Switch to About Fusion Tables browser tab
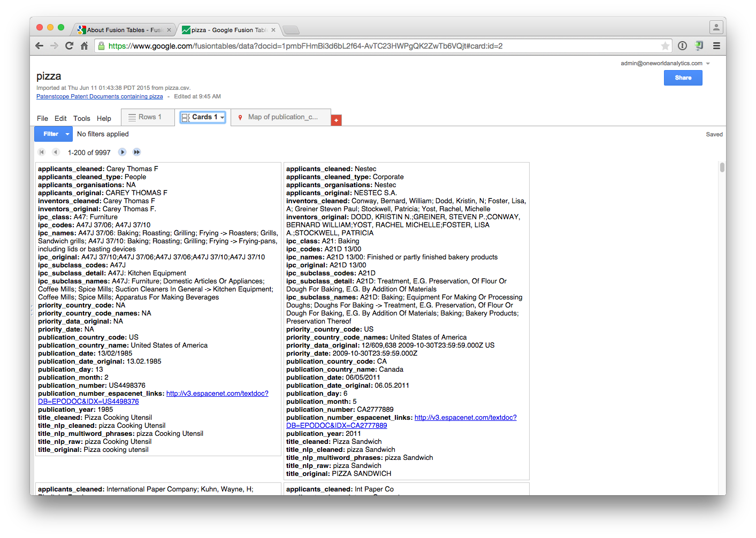Image resolution: width=756 pixels, height=538 pixels. (124, 30)
